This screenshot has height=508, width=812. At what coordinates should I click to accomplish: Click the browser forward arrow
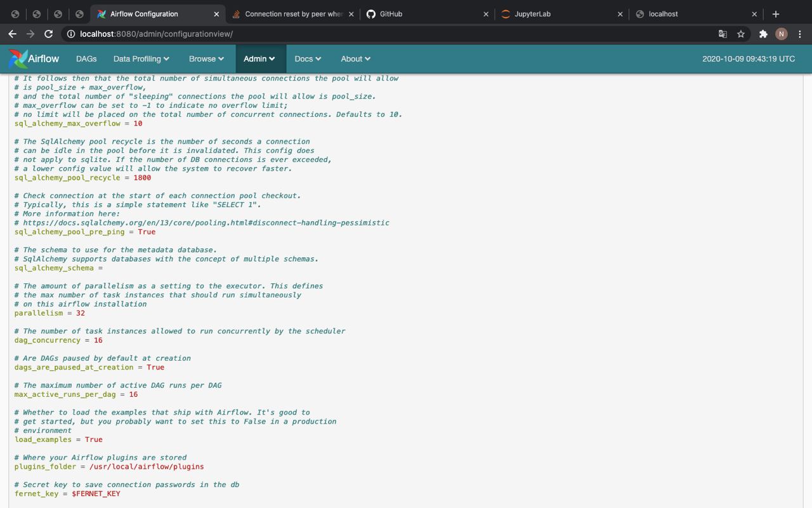coord(30,34)
